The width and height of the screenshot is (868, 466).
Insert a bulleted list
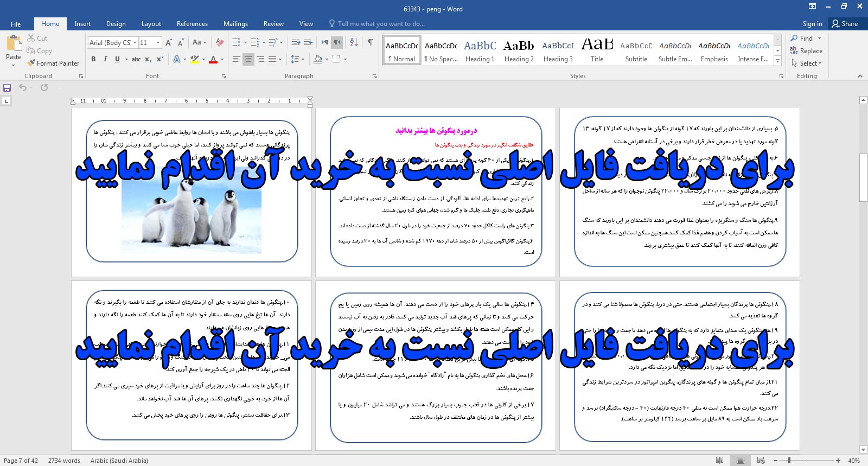(x=237, y=42)
